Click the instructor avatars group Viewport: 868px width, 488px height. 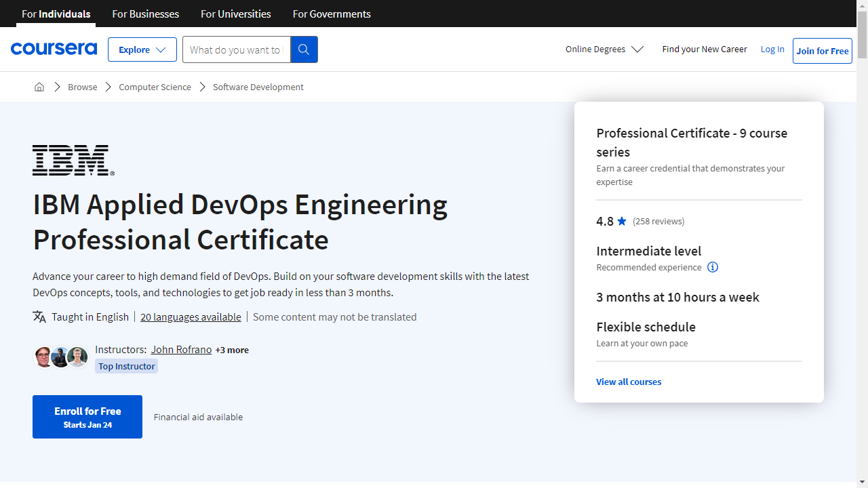coord(61,357)
